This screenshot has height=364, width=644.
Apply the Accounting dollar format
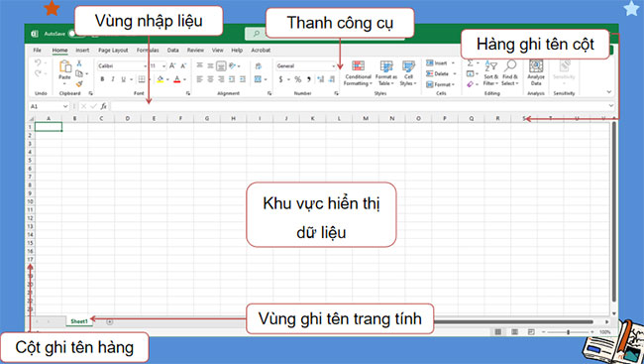tap(281, 79)
